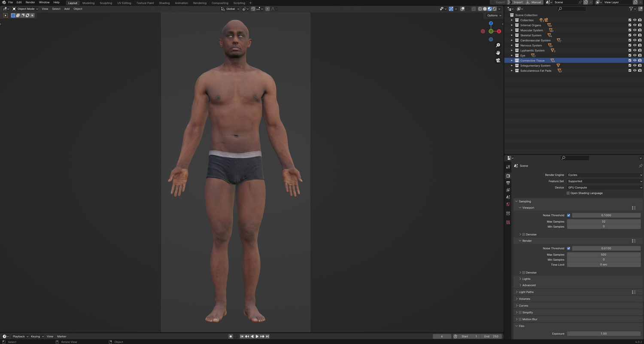The width and height of the screenshot is (644, 344).
Task: Switch to the Shading workspace tab
Action: coord(164,3)
